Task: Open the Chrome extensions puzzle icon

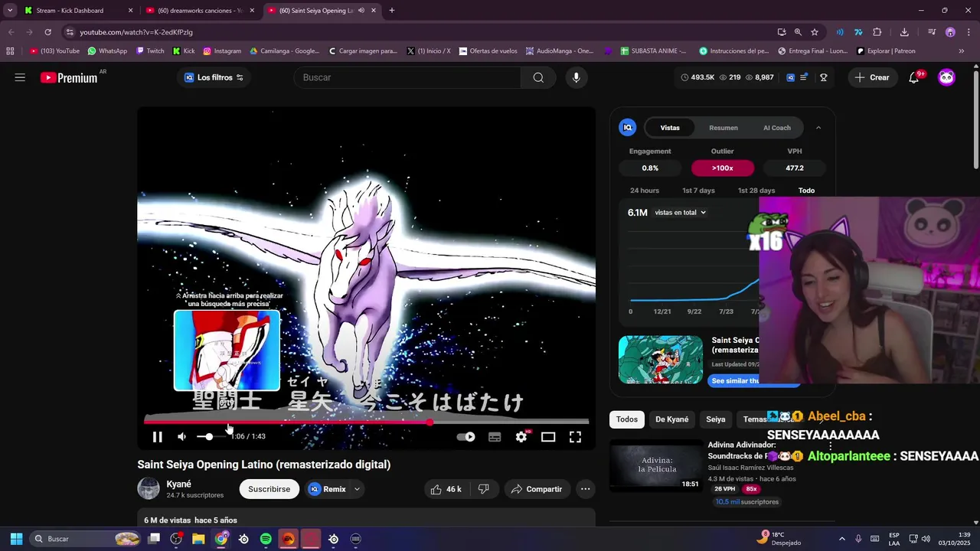Action: pos(877,32)
